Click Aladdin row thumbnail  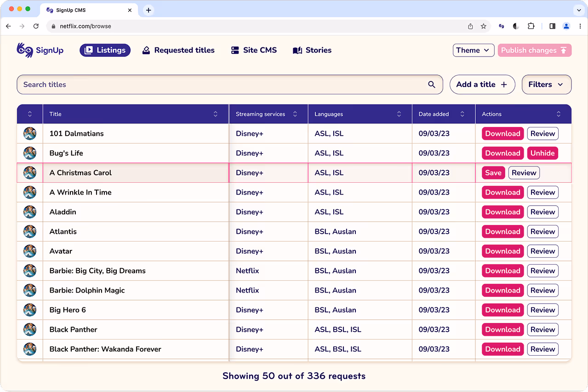(30, 212)
